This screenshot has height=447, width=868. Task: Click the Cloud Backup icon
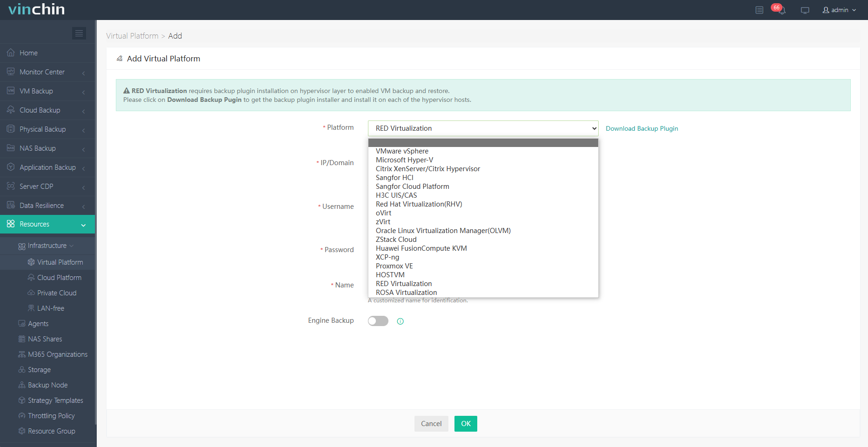tap(11, 110)
